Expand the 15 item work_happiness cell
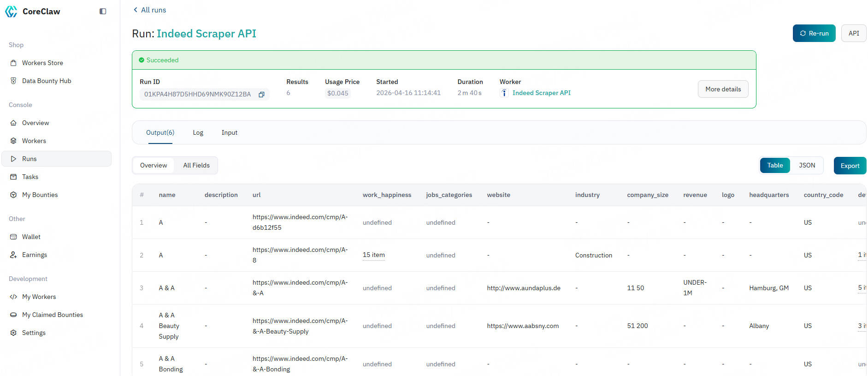This screenshot has width=868, height=376. coord(373,255)
